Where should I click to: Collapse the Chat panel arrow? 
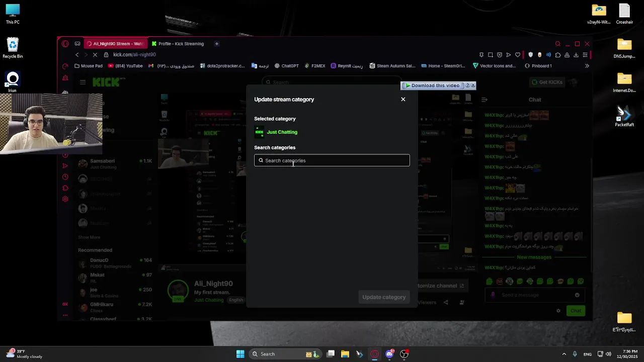pyautogui.click(x=485, y=100)
